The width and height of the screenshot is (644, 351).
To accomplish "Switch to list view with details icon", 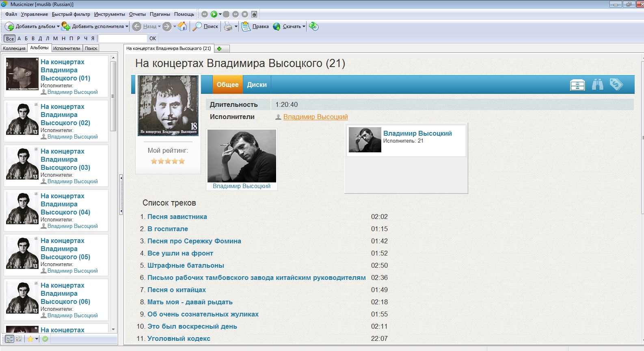I will 10,339.
